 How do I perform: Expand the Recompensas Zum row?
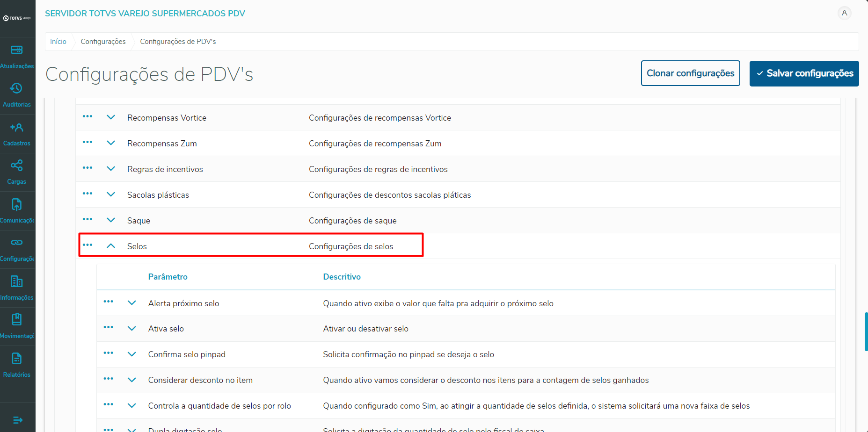[111, 143]
